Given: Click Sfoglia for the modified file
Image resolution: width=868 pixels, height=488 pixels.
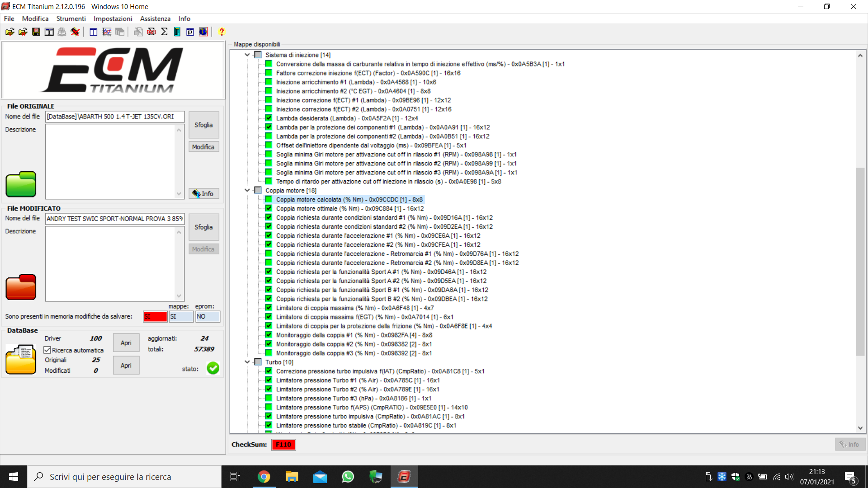Looking at the screenshot, I should tap(203, 227).
